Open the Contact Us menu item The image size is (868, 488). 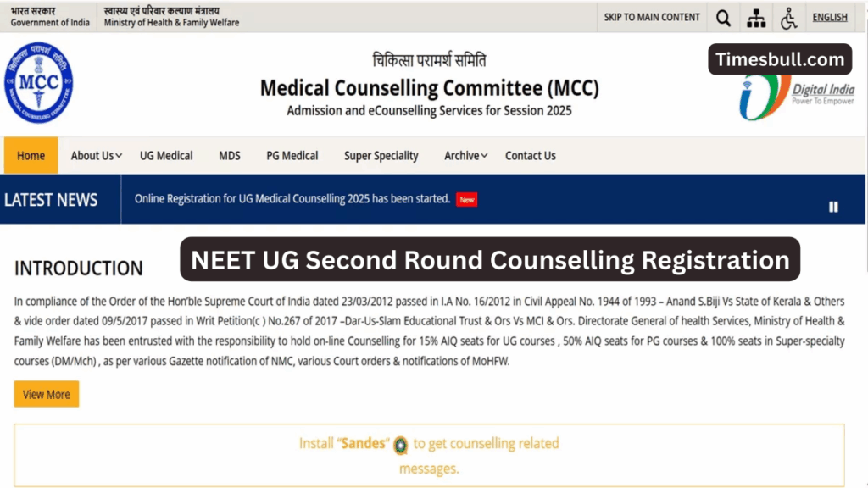(530, 156)
